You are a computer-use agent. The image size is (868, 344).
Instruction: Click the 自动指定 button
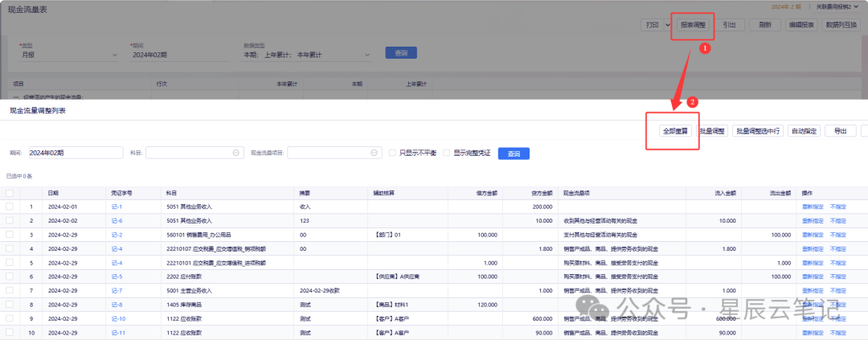click(x=804, y=130)
